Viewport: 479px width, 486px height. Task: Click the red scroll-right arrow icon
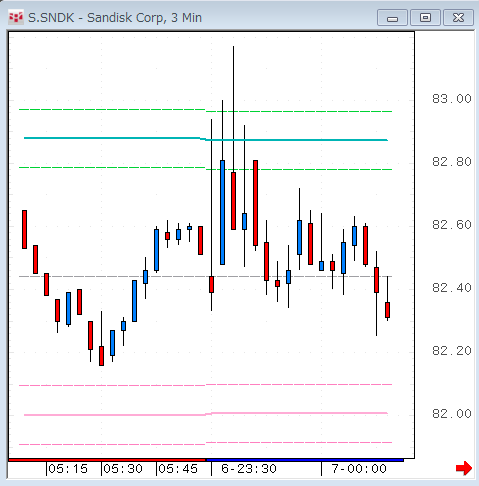pos(464,468)
